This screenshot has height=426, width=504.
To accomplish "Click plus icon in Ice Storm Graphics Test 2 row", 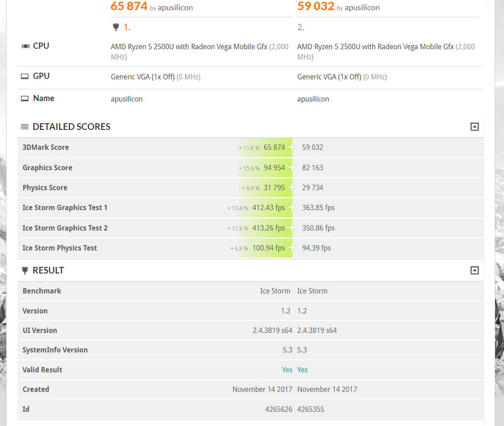I will pos(292,228).
